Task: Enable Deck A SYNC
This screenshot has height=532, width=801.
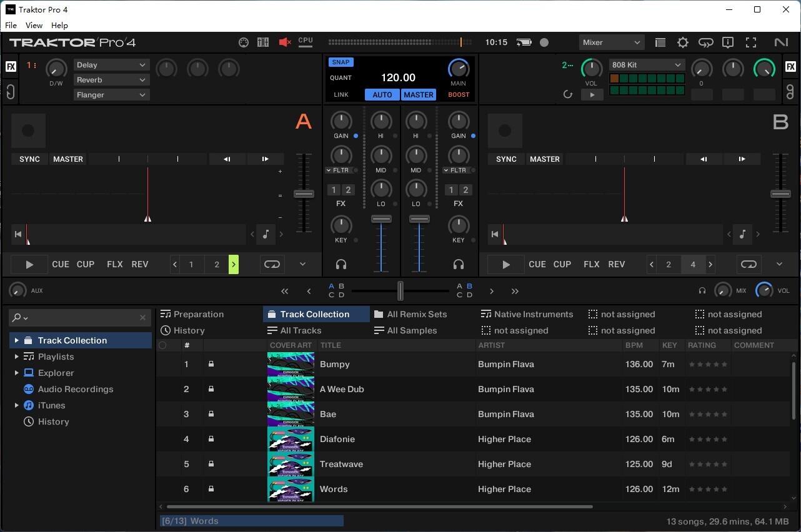Action: [x=29, y=159]
